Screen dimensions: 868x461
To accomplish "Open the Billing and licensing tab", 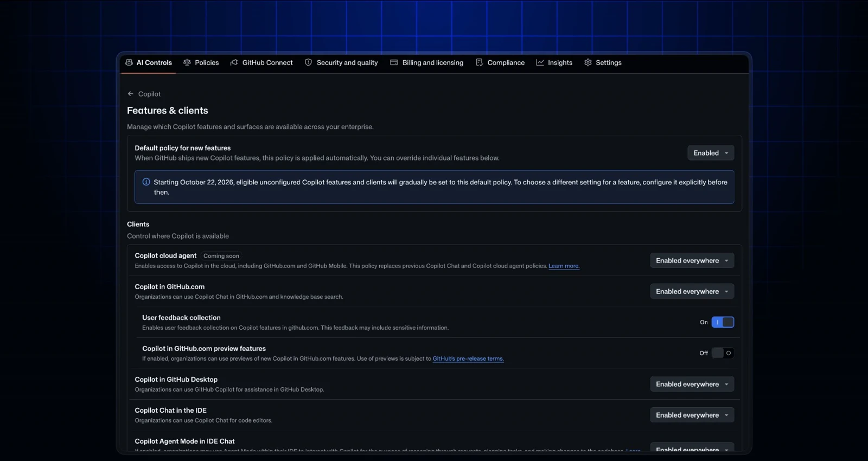I will [x=427, y=62].
